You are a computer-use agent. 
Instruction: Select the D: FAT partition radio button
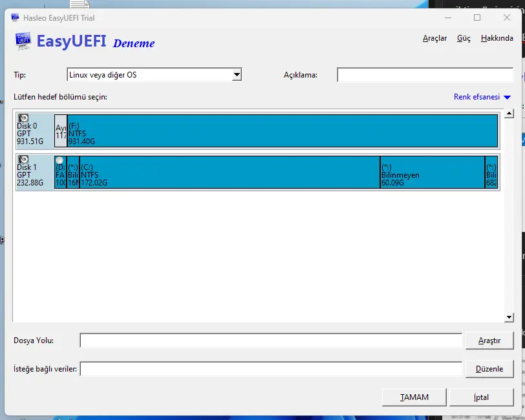[59, 160]
